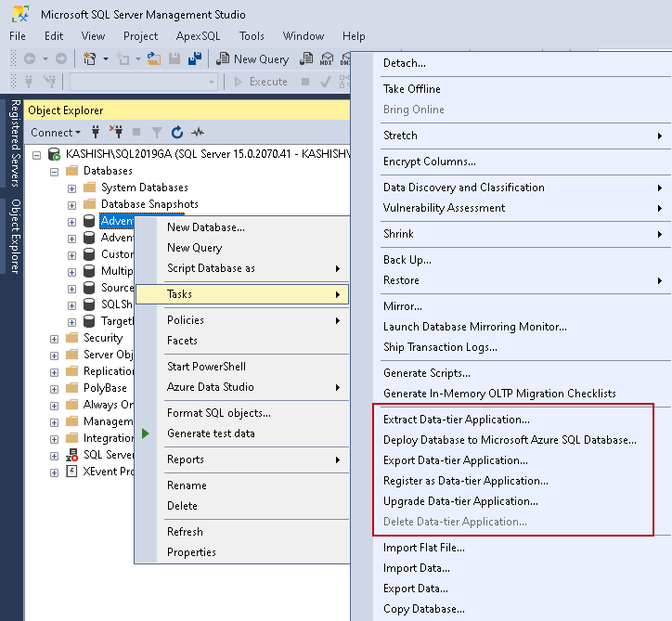This screenshot has width=672, height=621.
Task: Expand the XEvent Profiler node
Action: coord(54,472)
